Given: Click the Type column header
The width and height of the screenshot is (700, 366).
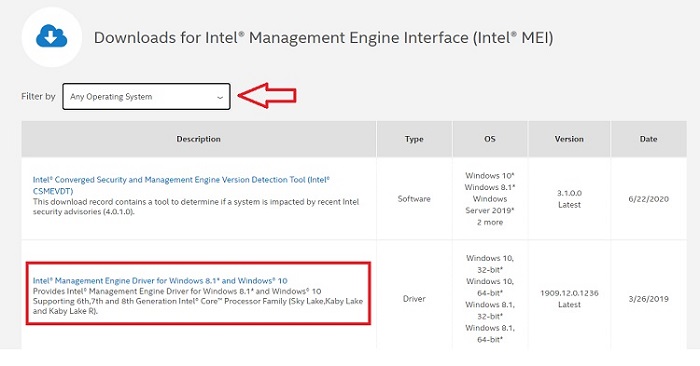Looking at the screenshot, I should pyautogui.click(x=414, y=139).
